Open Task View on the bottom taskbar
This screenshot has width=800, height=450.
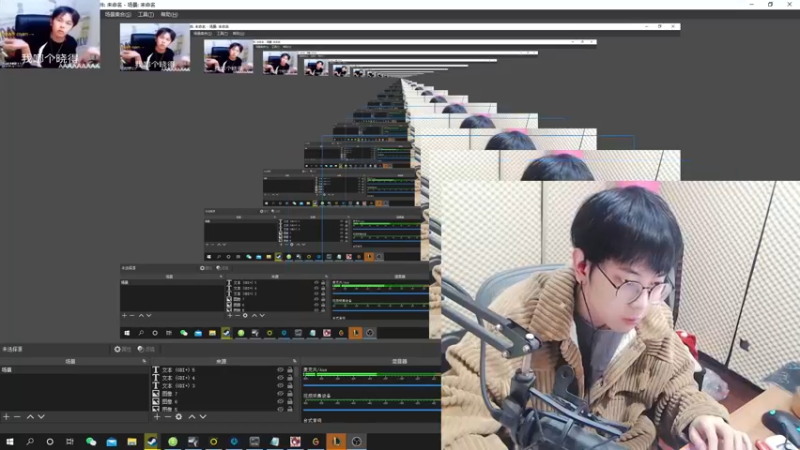[x=70, y=442]
